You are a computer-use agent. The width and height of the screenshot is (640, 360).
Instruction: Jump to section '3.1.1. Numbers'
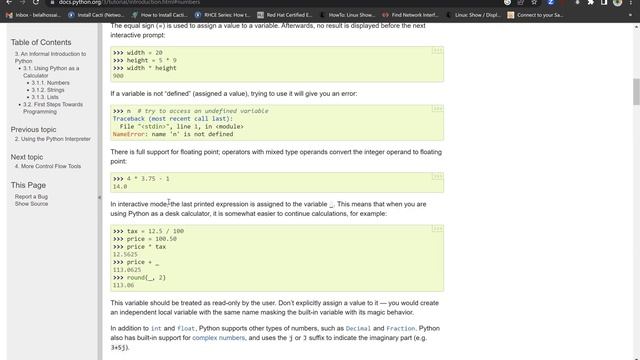click(50, 83)
